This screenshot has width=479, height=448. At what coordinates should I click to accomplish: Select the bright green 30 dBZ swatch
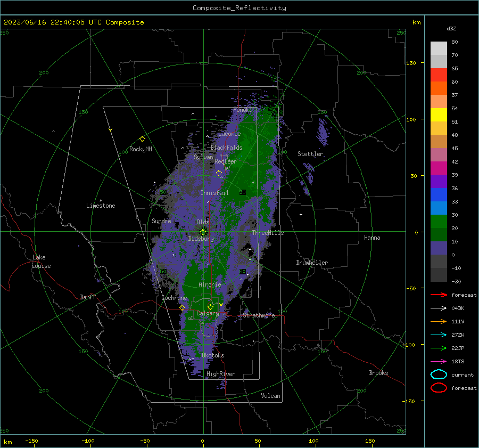click(439, 222)
